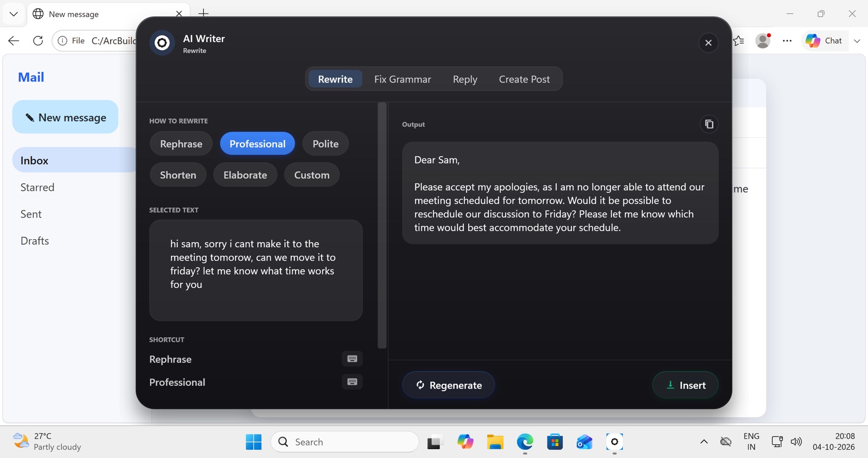Click the taskbar Search box
Image resolution: width=868 pixels, height=458 pixels.
click(x=345, y=442)
